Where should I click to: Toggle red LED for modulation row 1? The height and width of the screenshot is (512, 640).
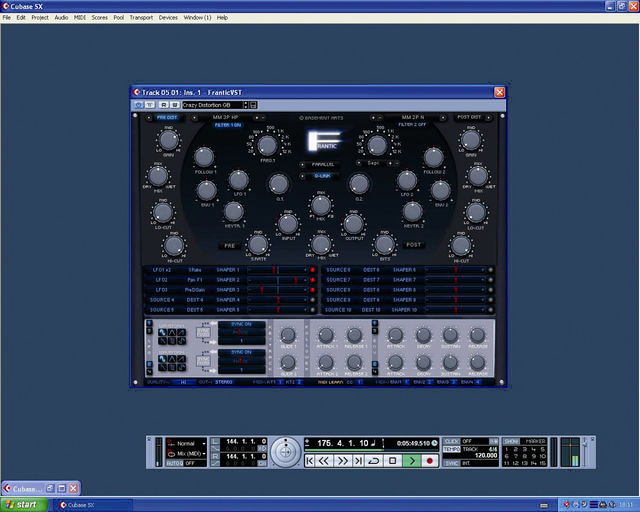313,270
